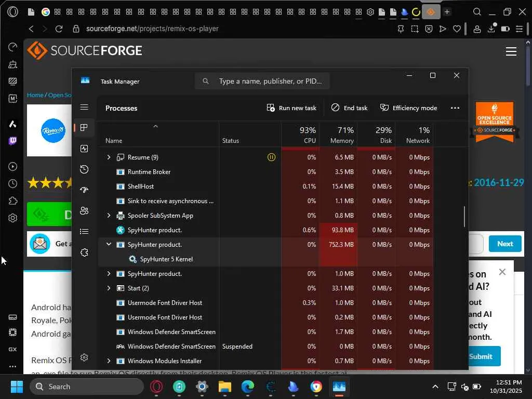The image size is (532, 399).
Task: Select Usermode Font Driver Host 0.3% row
Action: click(265, 303)
